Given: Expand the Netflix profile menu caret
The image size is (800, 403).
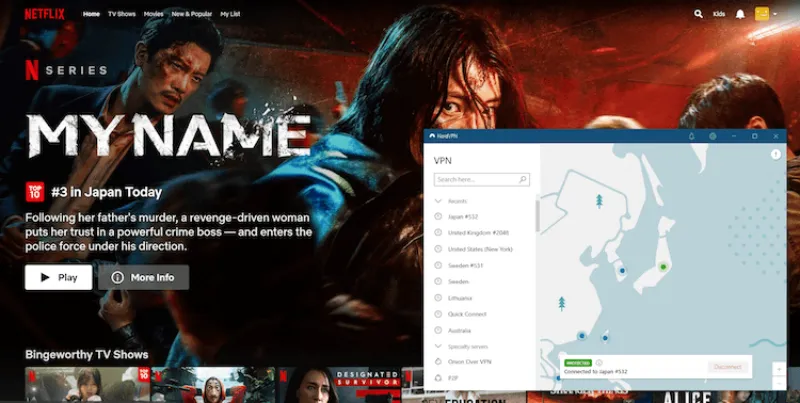Looking at the screenshot, I should [776, 14].
